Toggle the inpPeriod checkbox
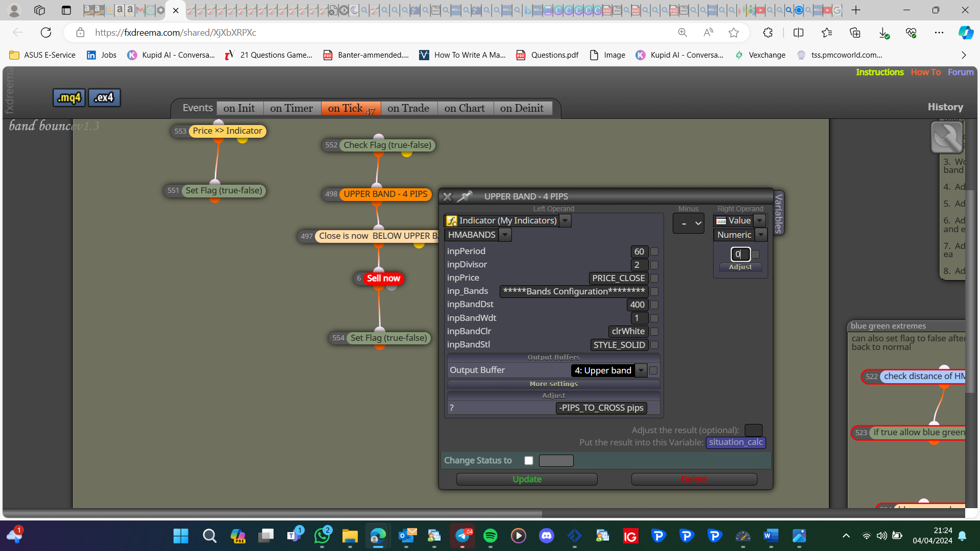Screen dimensions: 980x551 point(654,252)
